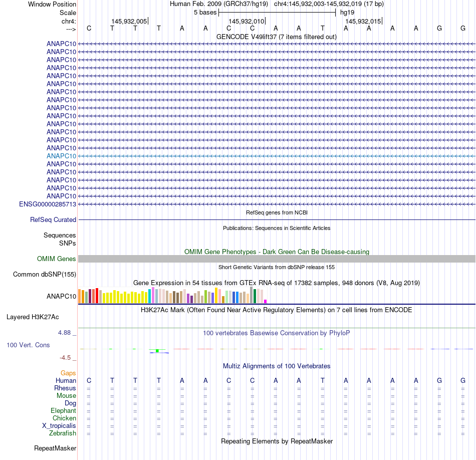Click the Human Feb. 2009 (GRCh37/hg19) title
Screen dimensions: 476x460
click(x=219, y=4)
